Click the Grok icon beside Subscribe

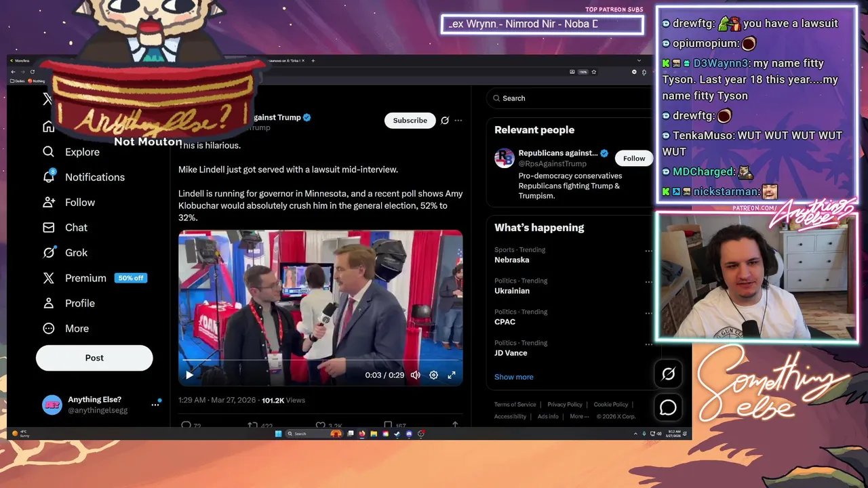[x=445, y=120]
